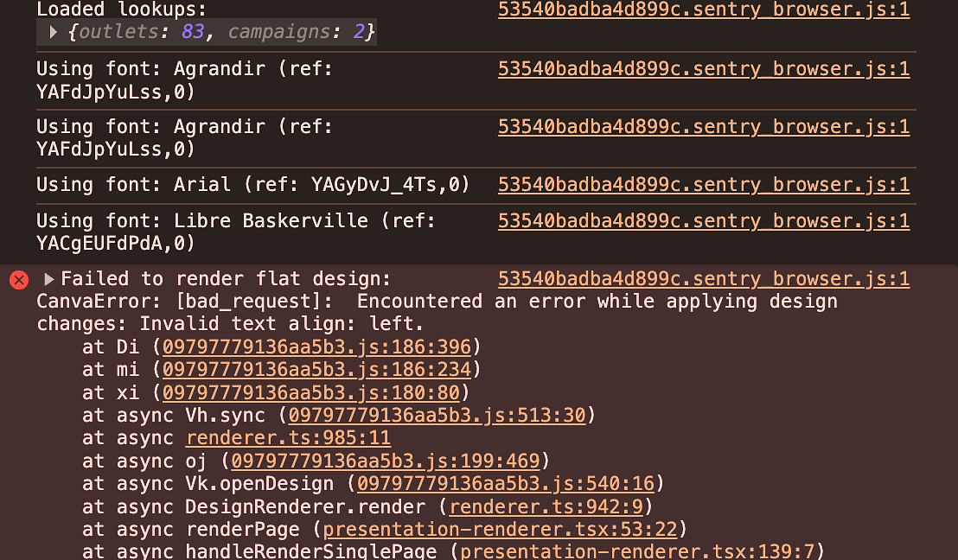Open the 09797779136aa5b3.js:199:469 stack link
Screen dimensions: 958x560
[386, 461]
